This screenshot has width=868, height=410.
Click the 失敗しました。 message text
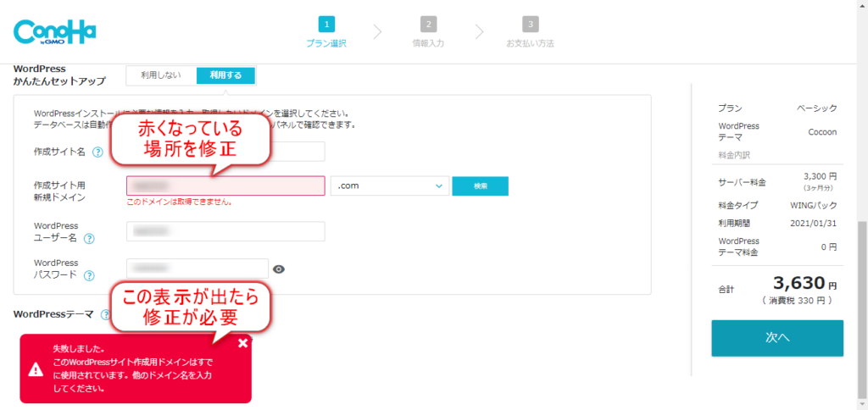(79, 350)
